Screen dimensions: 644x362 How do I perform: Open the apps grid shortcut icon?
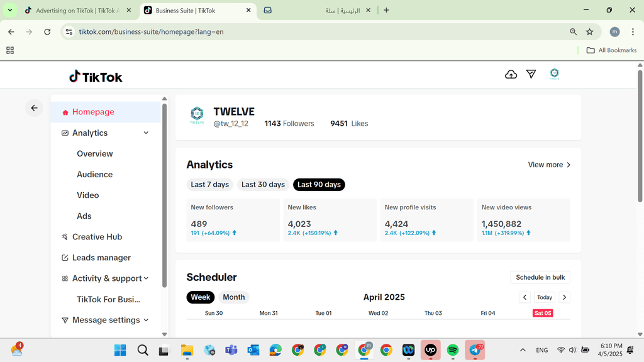[10, 50]
